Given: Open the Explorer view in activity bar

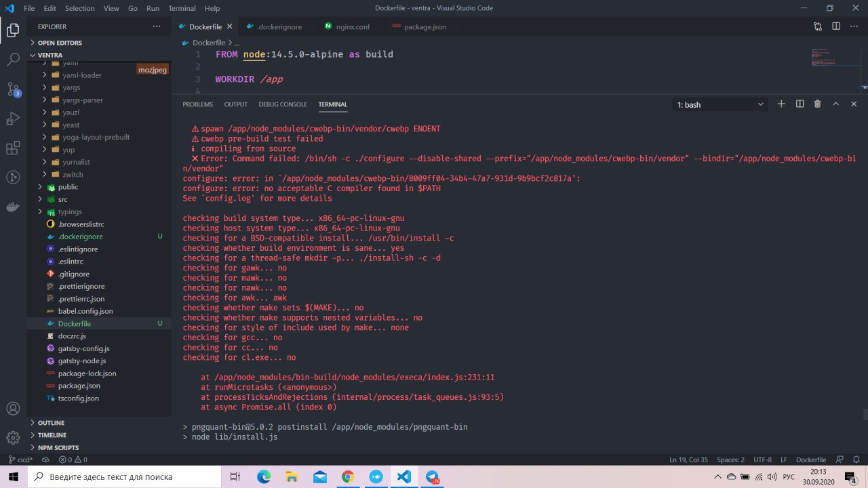Looking at the screenshot, I should (13, 30).
